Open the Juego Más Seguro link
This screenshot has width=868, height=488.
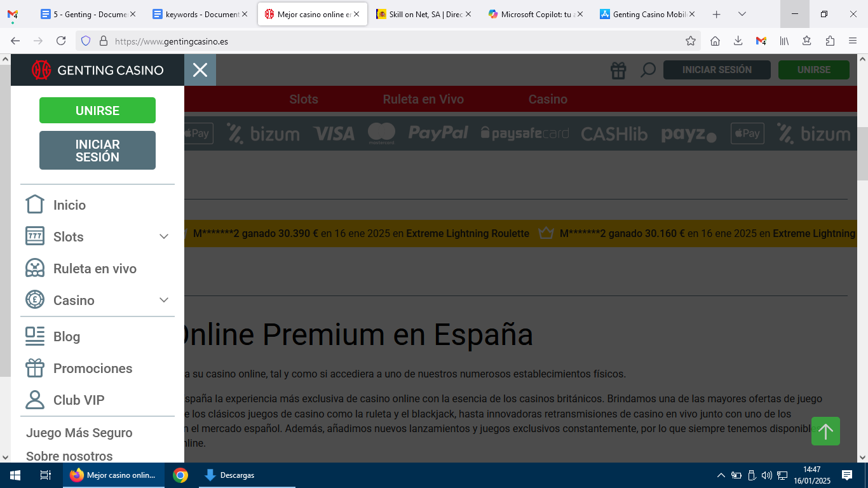click(79, 433)
